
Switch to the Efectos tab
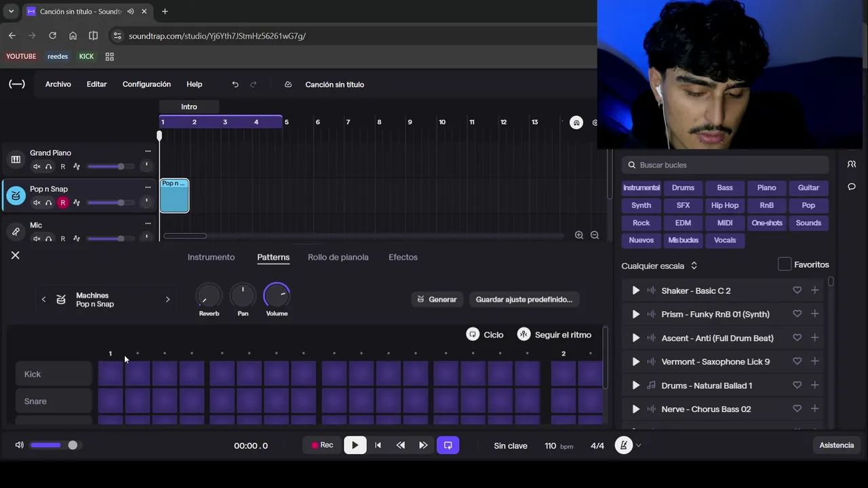click(403, 257)
